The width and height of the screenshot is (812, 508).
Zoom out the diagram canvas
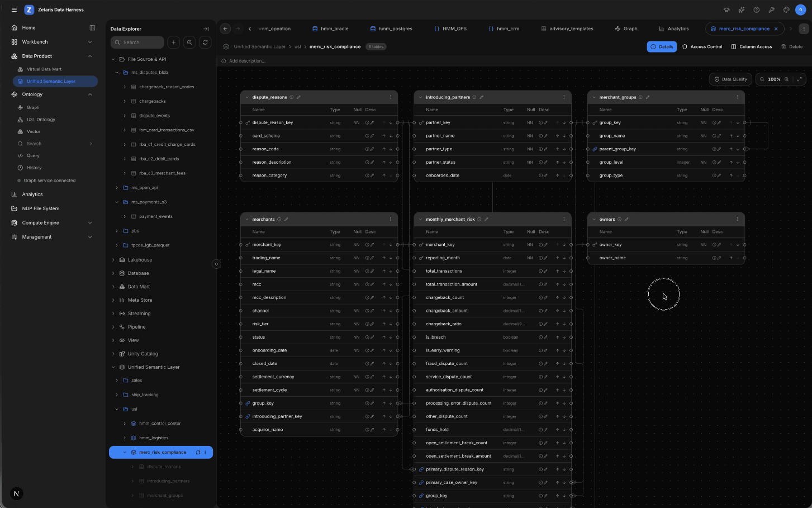tap(762, 79)
